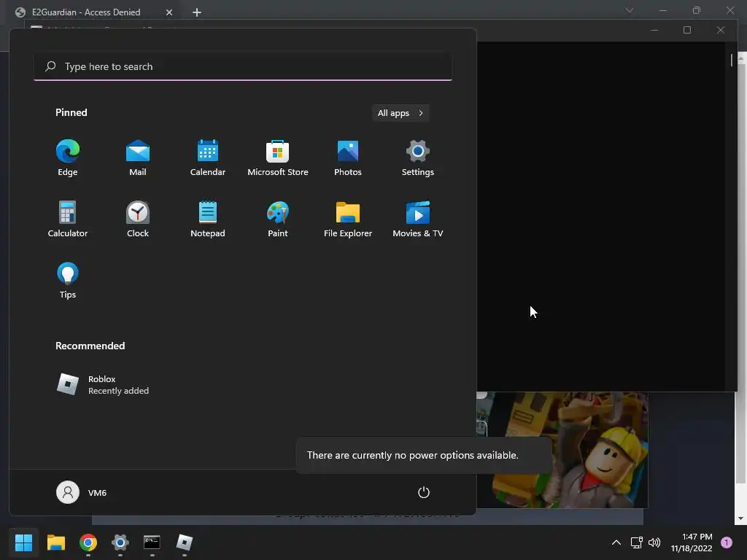The height and width of the screenshot is (560, 747).
Task: Open the volume tray icon
Action: point(654,542)
